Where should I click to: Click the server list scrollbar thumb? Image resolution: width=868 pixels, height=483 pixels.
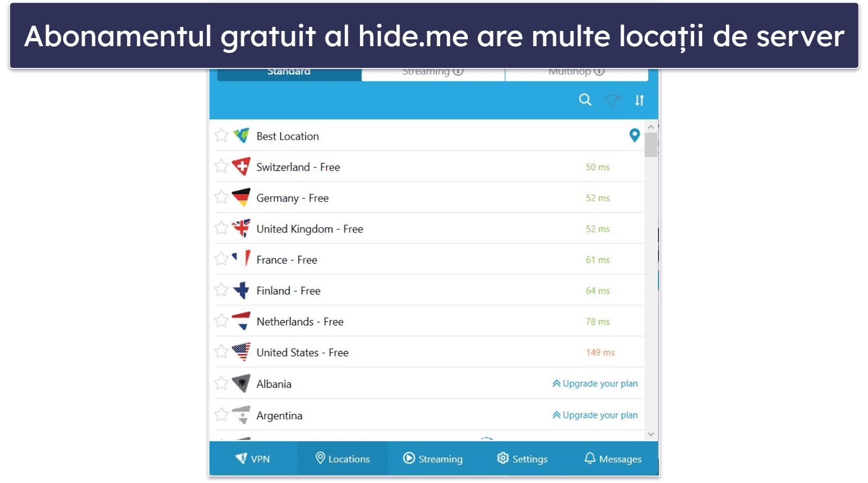pos(651,145)
